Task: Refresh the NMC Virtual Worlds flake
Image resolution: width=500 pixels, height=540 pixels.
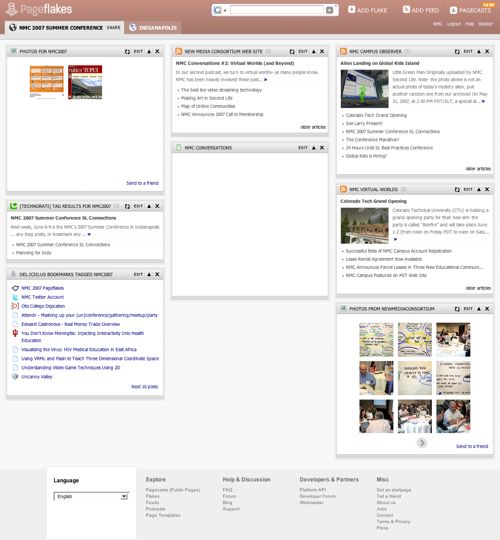Action: [x=457, y=189]
